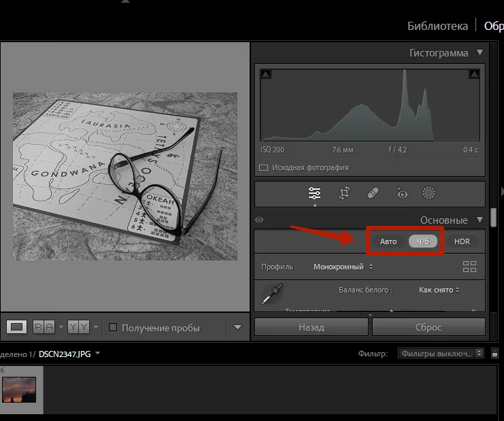Click the Сброс reset button
This screenshot has width=504, height=421.
click(x=429, y=327)
